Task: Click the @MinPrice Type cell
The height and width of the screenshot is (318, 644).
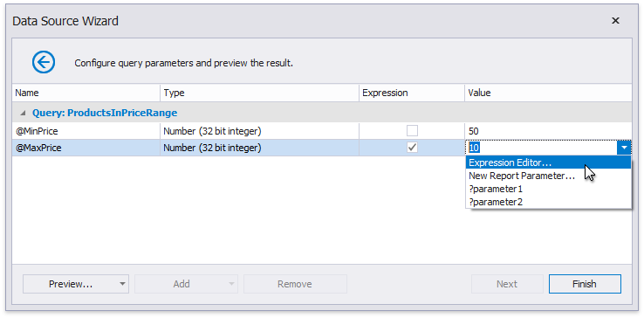Action: (259, 131)
